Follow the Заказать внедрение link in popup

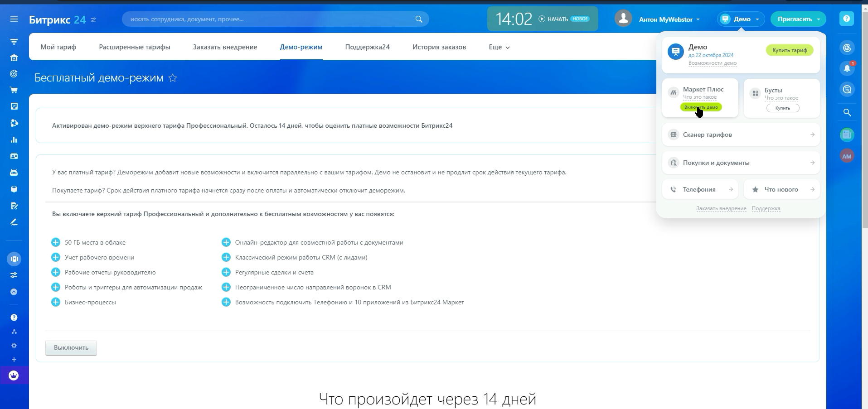click(x=721, y=208)
